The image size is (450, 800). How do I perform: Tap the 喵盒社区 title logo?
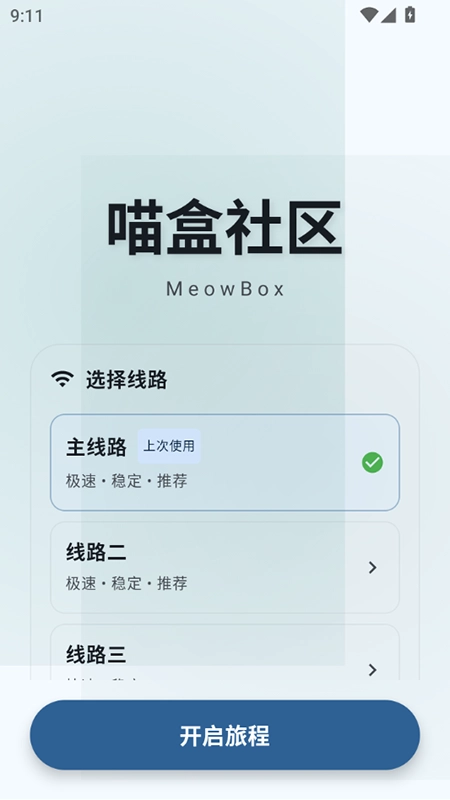pyautogui.click(x=225, y=228)
